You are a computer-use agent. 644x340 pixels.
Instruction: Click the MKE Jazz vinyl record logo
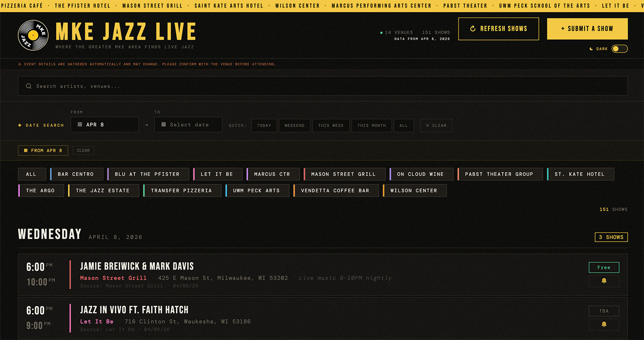point(33,35)
